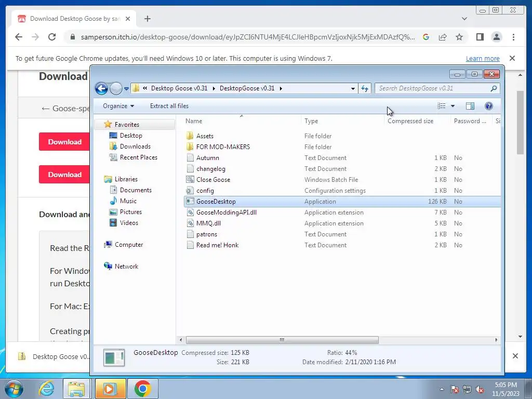Viewport: 532px width, 399px height.
Task: Open Pictures library
Action: 130,212
